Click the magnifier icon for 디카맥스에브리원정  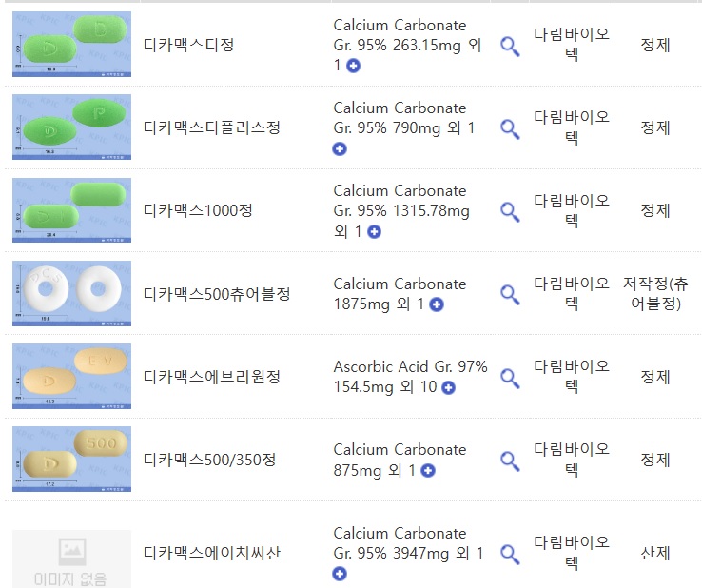point(510,378)
